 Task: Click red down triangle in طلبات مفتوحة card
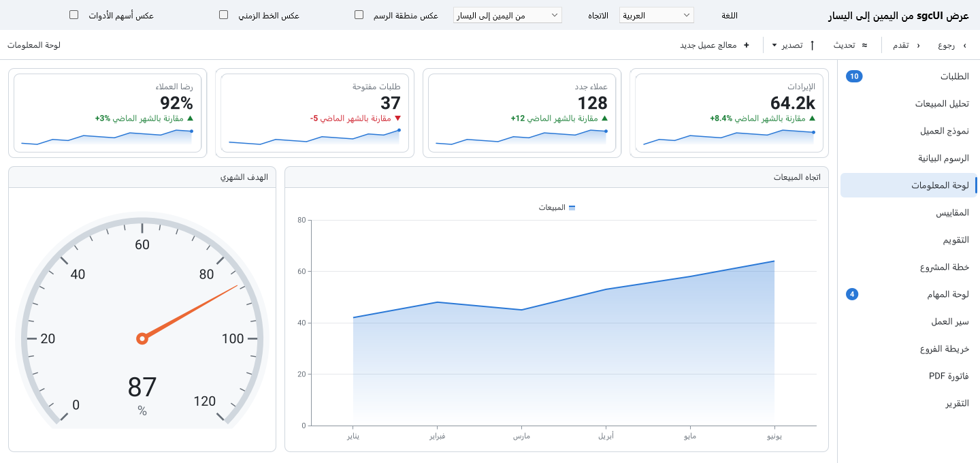[397, 118]
